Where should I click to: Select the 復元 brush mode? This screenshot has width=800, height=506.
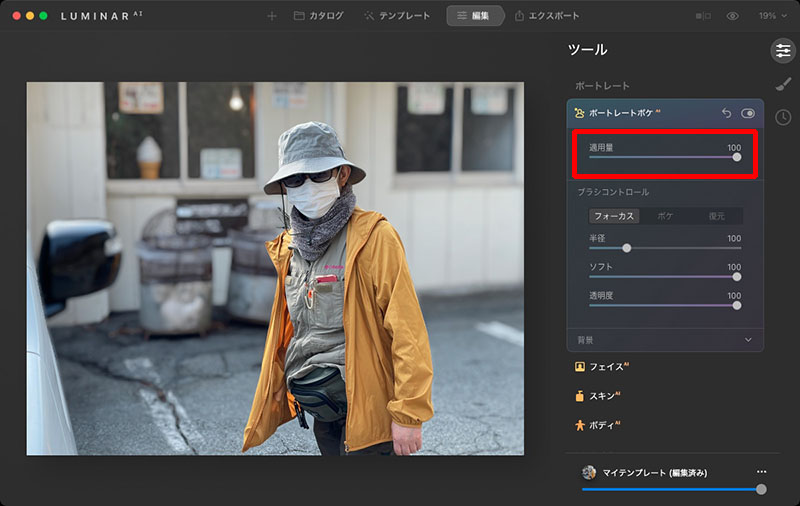click(716, 216)
